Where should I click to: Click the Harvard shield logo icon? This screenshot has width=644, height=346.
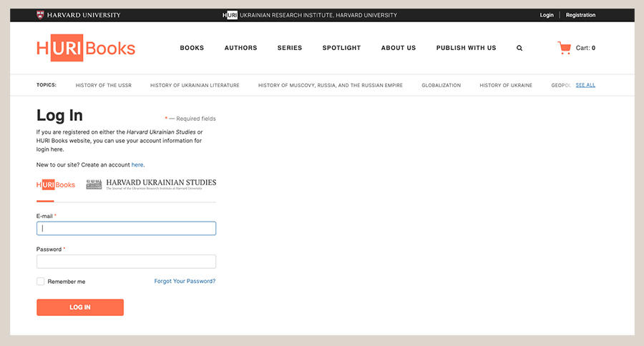point(40,15)
